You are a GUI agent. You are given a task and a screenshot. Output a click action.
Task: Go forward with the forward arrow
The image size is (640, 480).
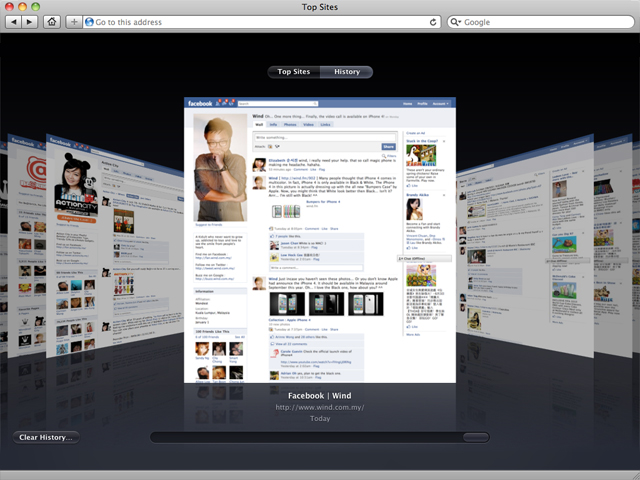coord(30,22)
